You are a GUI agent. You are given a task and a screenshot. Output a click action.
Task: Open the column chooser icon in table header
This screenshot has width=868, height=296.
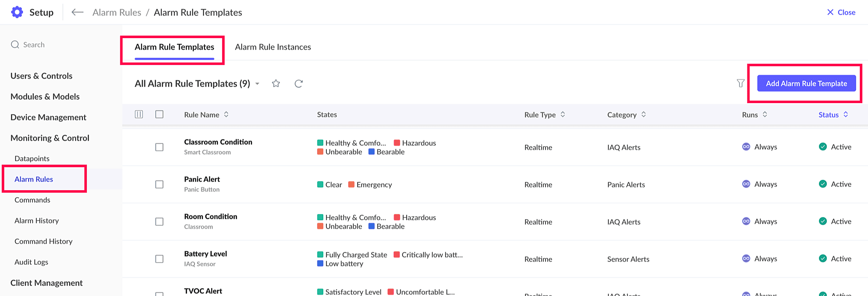point(139,114)
